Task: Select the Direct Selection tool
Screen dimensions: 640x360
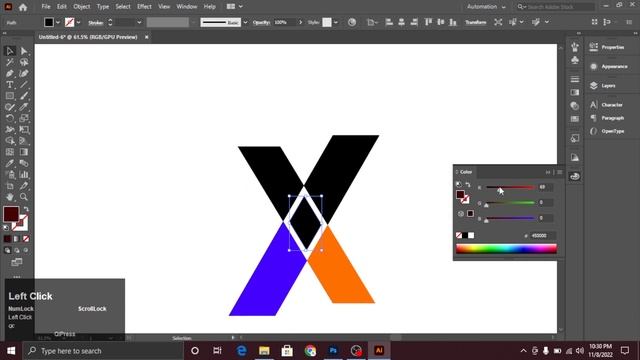Action: (24, 51)
